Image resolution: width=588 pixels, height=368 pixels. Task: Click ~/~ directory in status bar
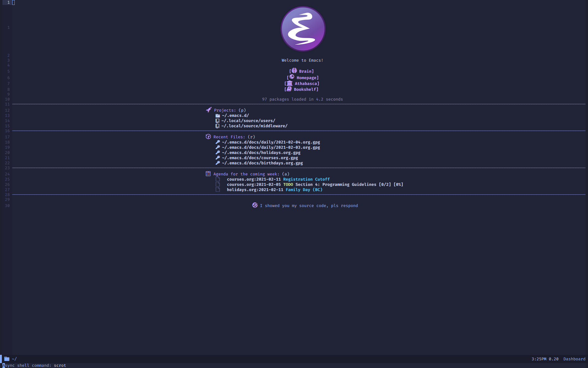15,359
